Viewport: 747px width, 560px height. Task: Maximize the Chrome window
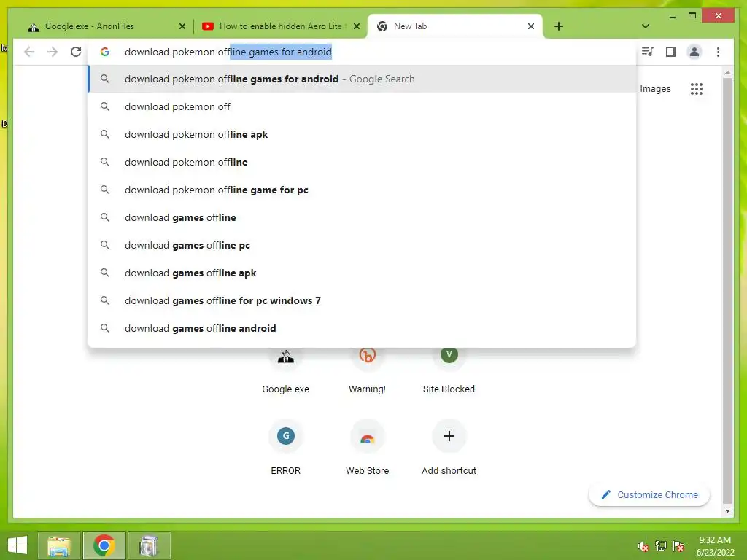pos(692,16)
